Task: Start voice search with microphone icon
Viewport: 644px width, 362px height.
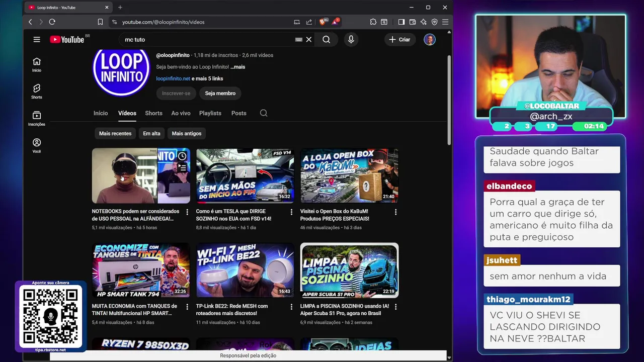Action: (x=351, y=39)
